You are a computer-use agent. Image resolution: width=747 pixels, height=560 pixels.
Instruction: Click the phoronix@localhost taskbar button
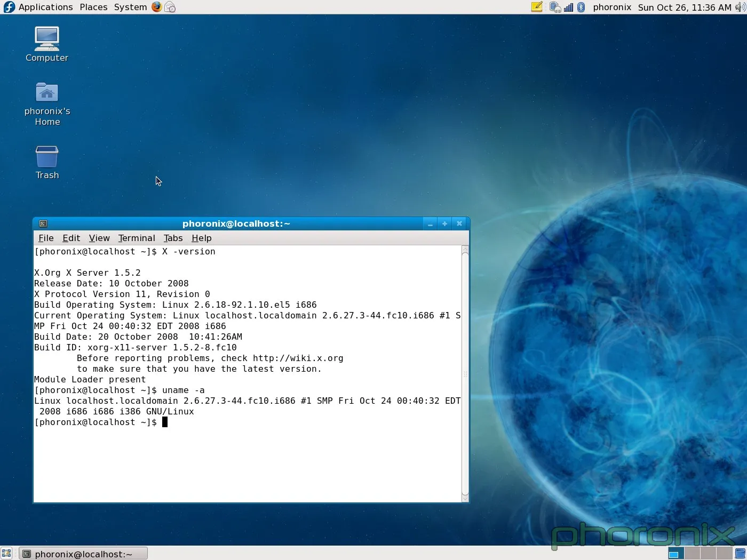[83, 554]
